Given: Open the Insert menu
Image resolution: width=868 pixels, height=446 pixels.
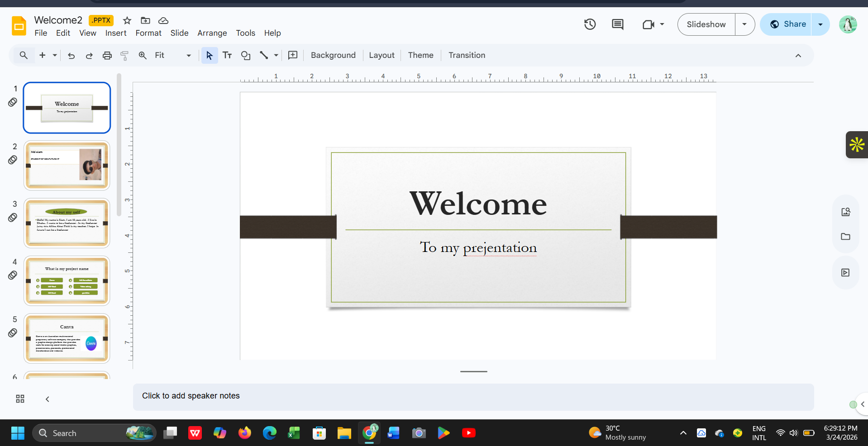Looking at the screenshot, I should [116, 33].
